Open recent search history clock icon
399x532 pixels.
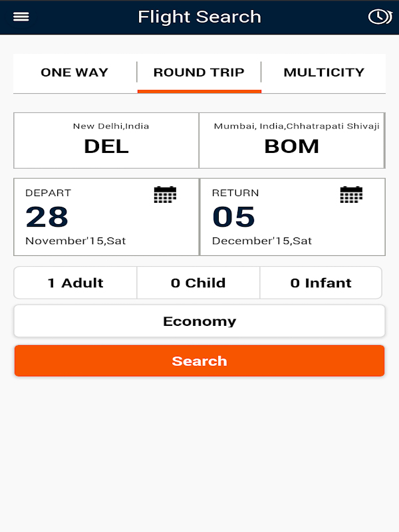[379, 17]
